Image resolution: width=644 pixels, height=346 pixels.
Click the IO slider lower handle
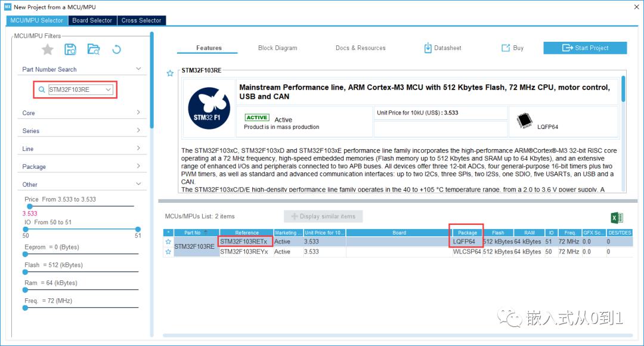(26, 229)
